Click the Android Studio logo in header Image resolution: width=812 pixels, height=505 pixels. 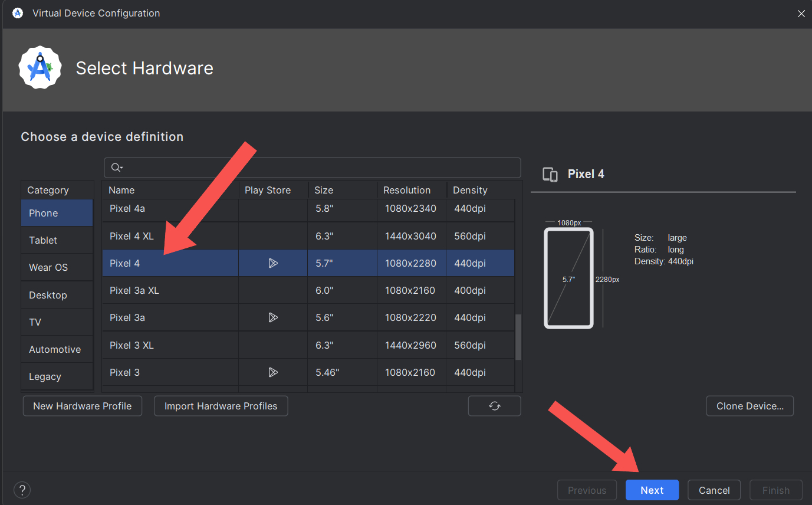click(40, 68)
